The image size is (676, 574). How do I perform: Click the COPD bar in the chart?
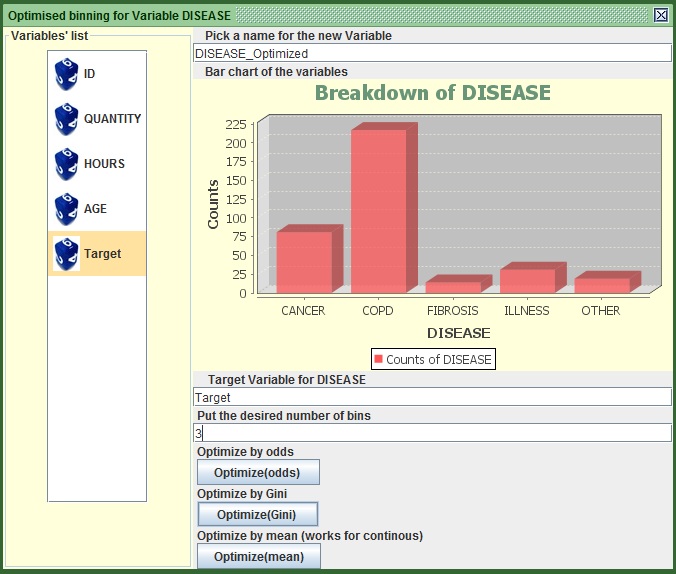379,211
